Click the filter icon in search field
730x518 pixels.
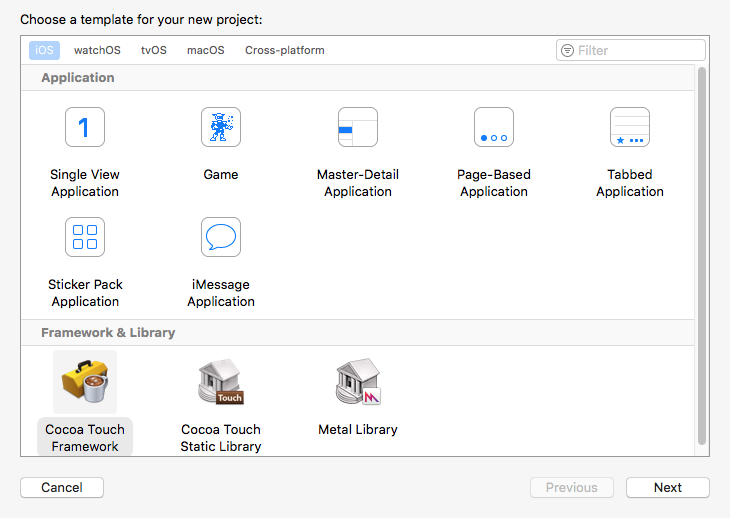point(567,50)
